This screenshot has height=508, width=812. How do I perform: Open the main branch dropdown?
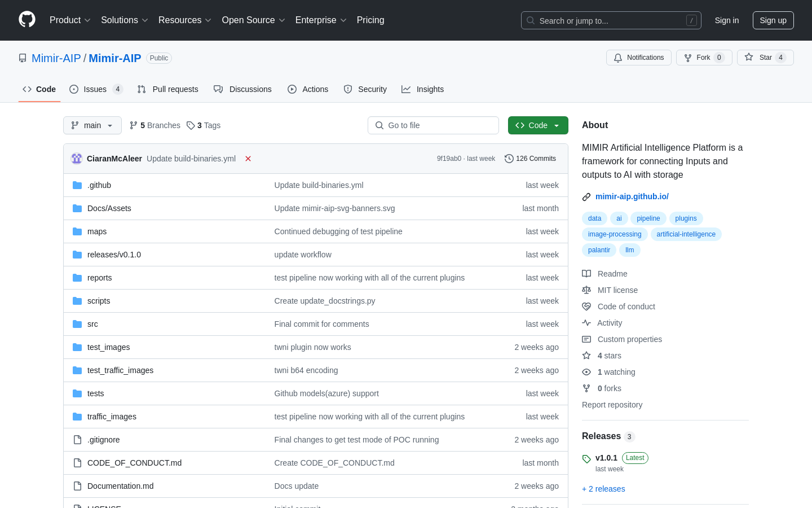click(92, 125)
